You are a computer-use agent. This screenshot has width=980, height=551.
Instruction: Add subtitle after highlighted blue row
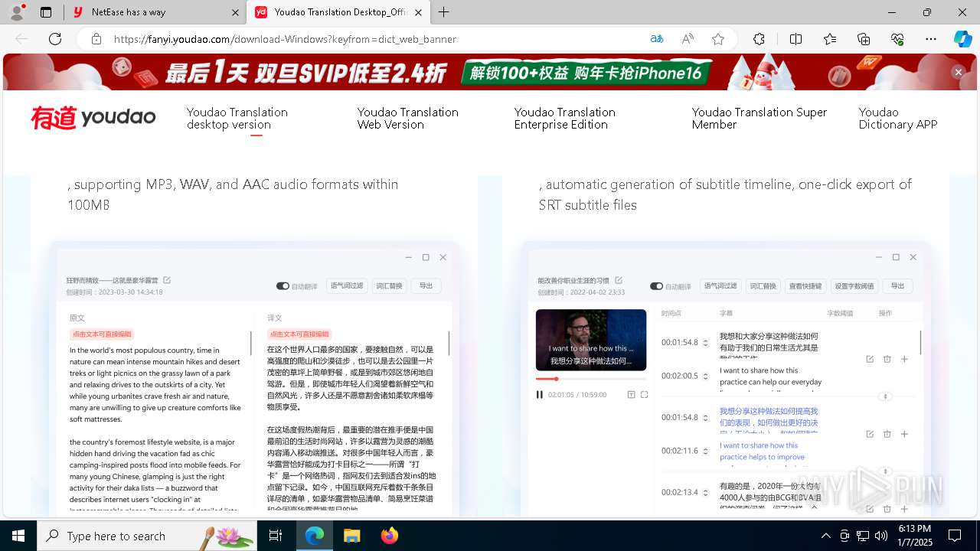click(904, 434)
